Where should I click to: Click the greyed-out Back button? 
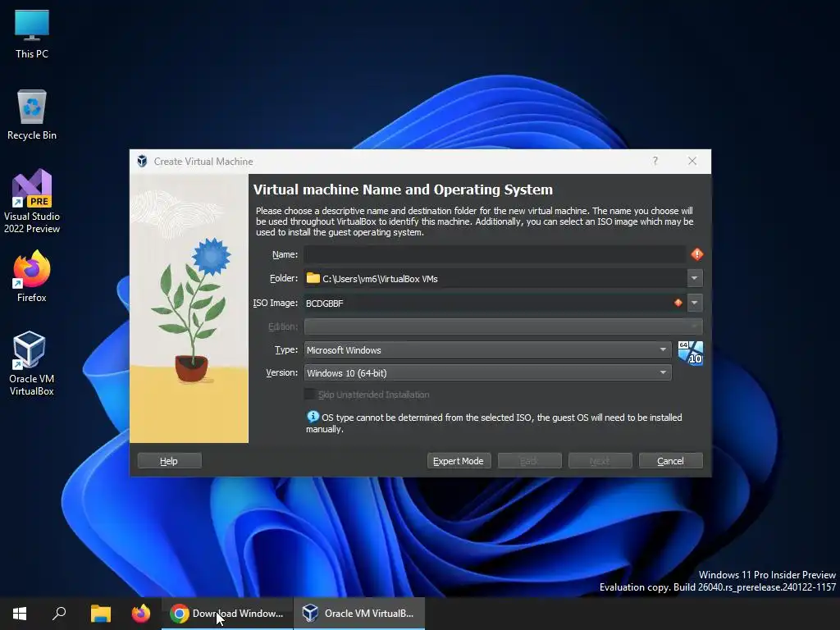click(529, 461)
